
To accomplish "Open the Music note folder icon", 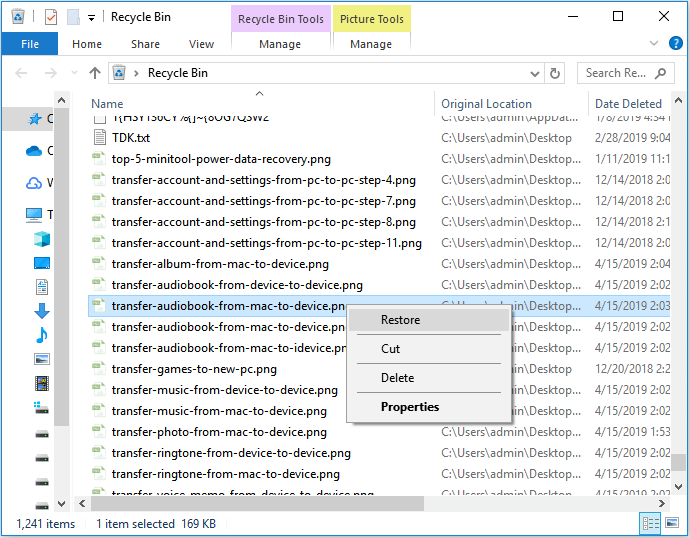I will [41, 335].
